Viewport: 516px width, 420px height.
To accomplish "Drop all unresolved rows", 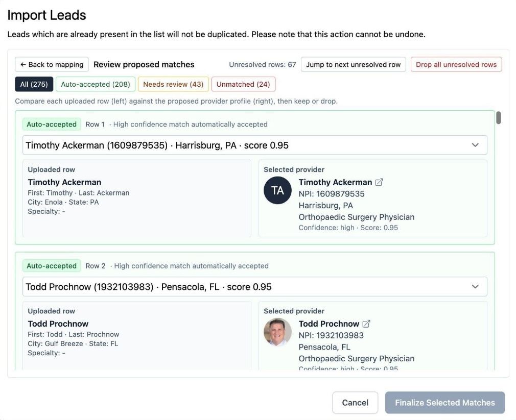I will tap(456, 64).
